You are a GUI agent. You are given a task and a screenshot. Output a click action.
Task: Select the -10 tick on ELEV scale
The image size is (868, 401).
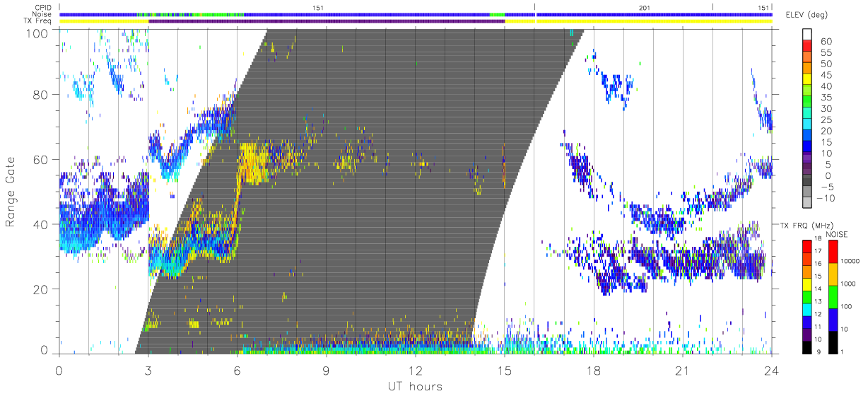[x=828, y=198]
